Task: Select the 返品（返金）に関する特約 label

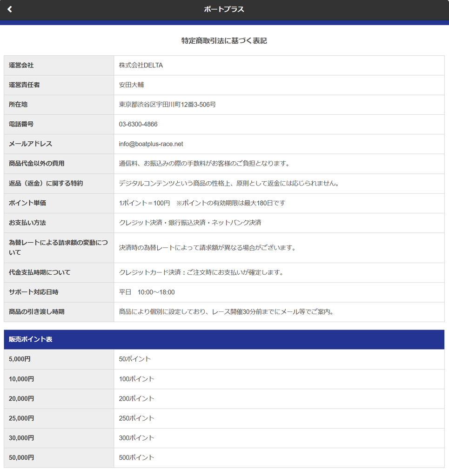Action: tap(46, 183)
